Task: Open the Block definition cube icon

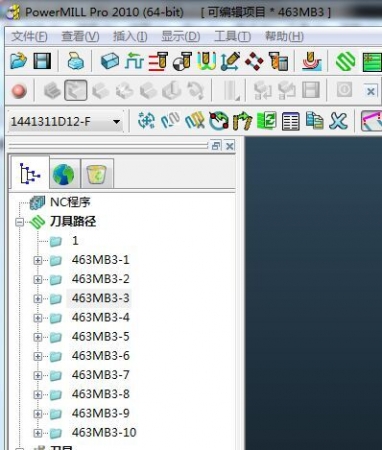Action: pyautogui.click(x=110, y=61)
